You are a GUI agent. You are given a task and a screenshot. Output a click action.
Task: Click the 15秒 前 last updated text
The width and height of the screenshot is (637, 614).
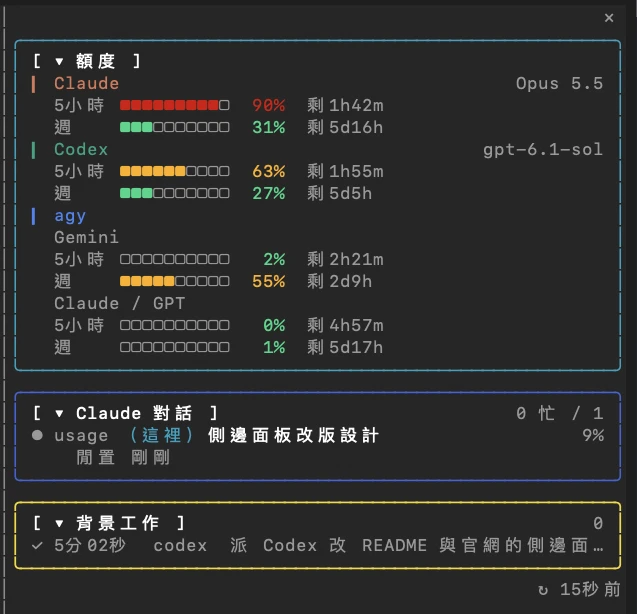click(590, 590)
